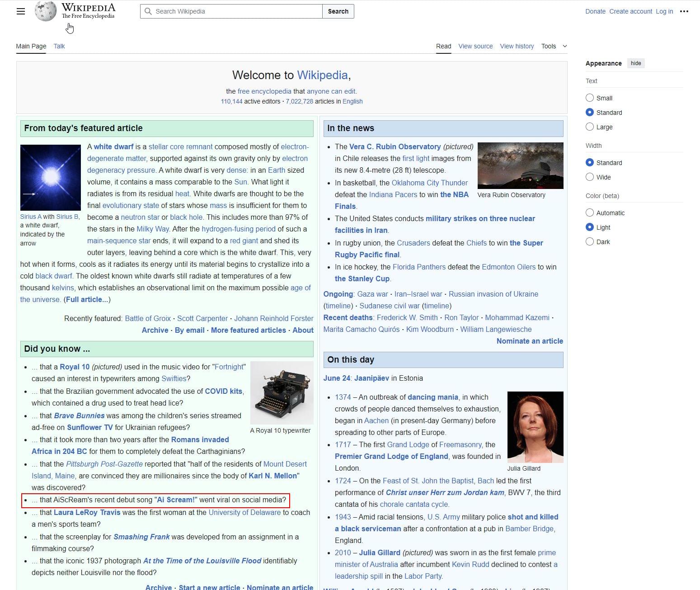The width and height of the screenshot is (700, 590).
Task: Open the Vera Rubin Observatory photo
Action: tap(520, 165)
